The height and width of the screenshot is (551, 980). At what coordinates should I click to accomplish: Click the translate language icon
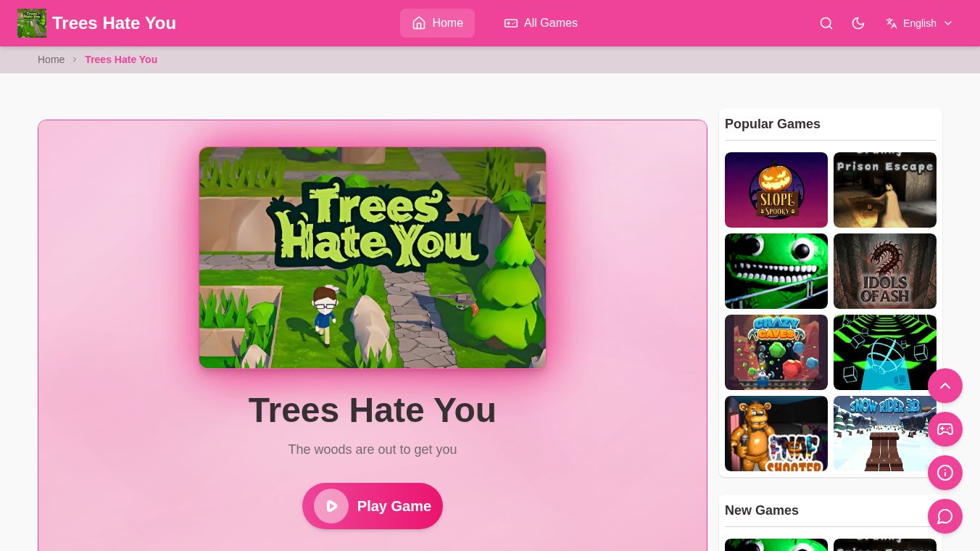(892, 23)
